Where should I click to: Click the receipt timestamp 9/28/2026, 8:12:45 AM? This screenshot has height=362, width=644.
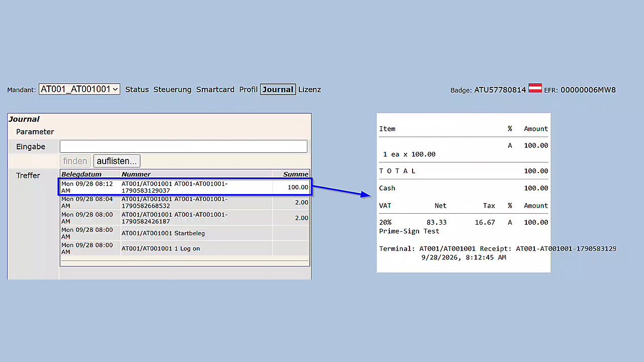[x=463, y=257]
